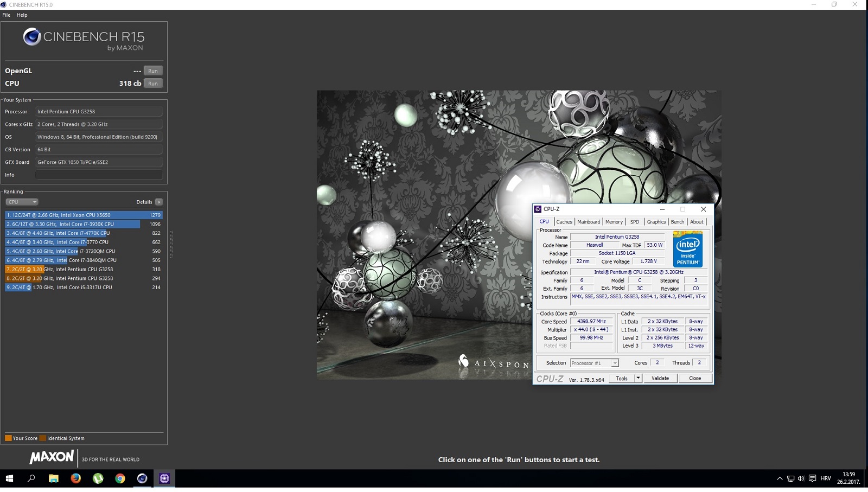Viewport: 868px width, 492px height.
Task: Open Firefox from the taskbar
Action: (x=75, y=478)
